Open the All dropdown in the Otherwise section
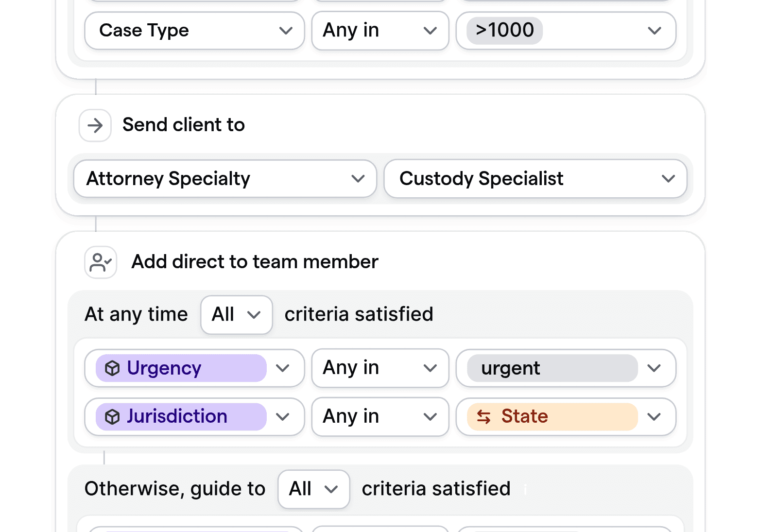This screenshot has width=758, height=532. click(x=313, y=489)
